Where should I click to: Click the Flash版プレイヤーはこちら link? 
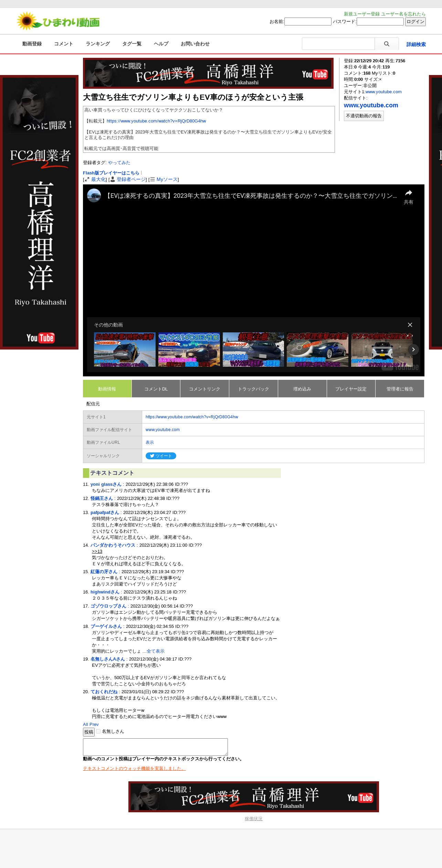(111, 173)
